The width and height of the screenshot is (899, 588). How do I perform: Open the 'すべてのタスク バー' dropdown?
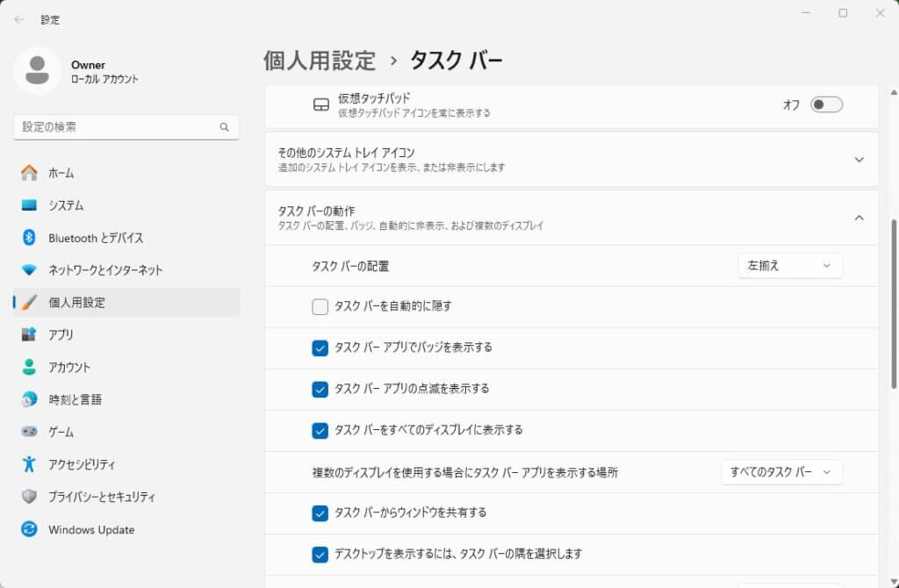point(780,472)
